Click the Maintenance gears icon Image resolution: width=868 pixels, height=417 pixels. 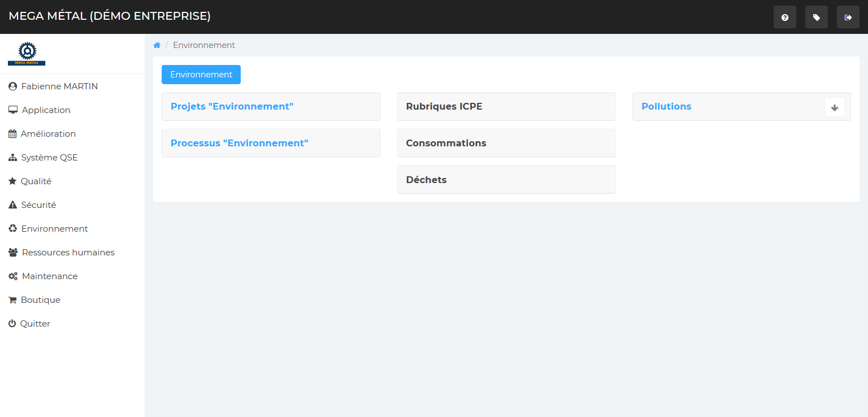click(12, 276)
